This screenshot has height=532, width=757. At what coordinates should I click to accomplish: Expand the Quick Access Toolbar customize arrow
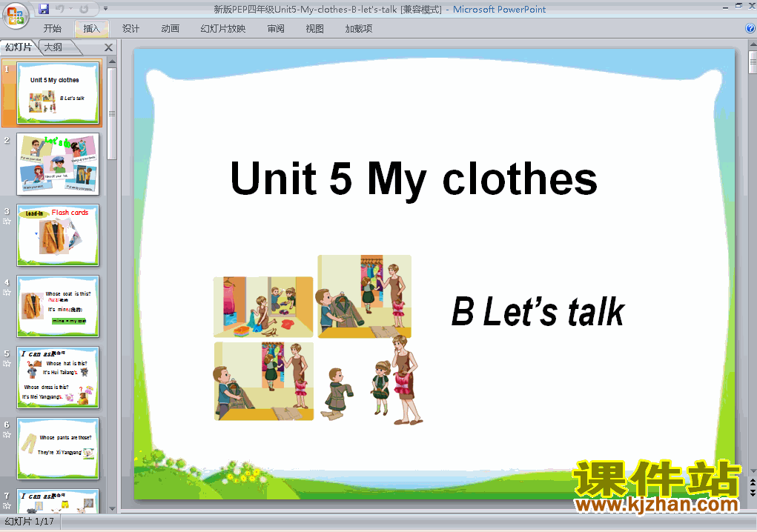coord(105,9)
